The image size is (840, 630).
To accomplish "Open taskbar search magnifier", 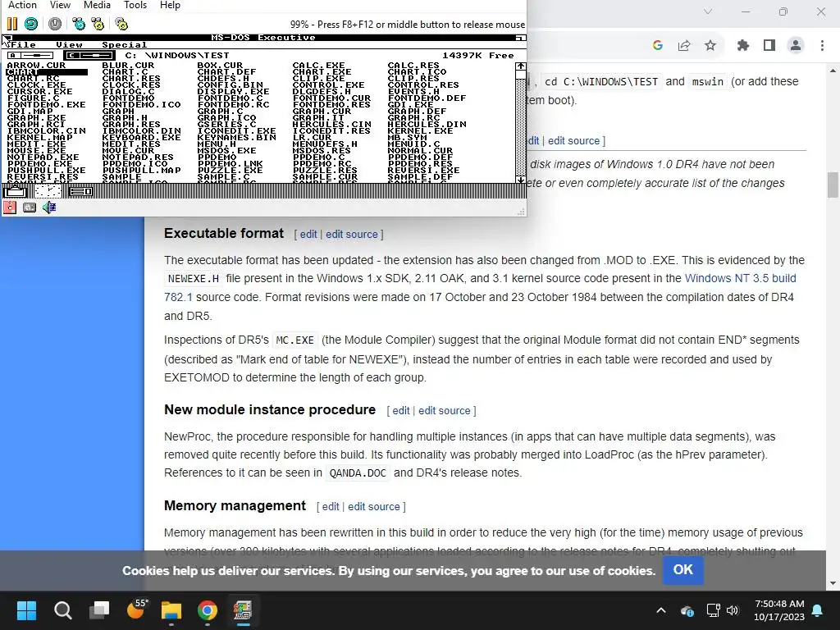I will point(62,610).
